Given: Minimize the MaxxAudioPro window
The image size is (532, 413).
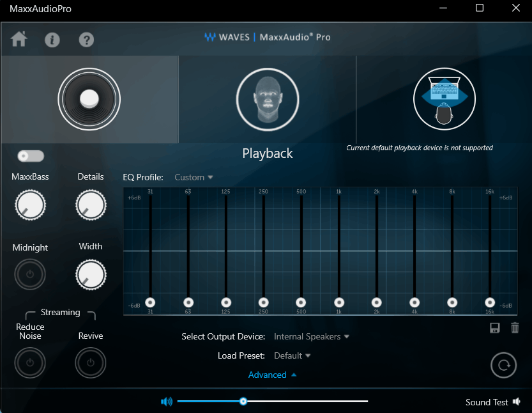Looking at the screenshot, I should (443, 8).
